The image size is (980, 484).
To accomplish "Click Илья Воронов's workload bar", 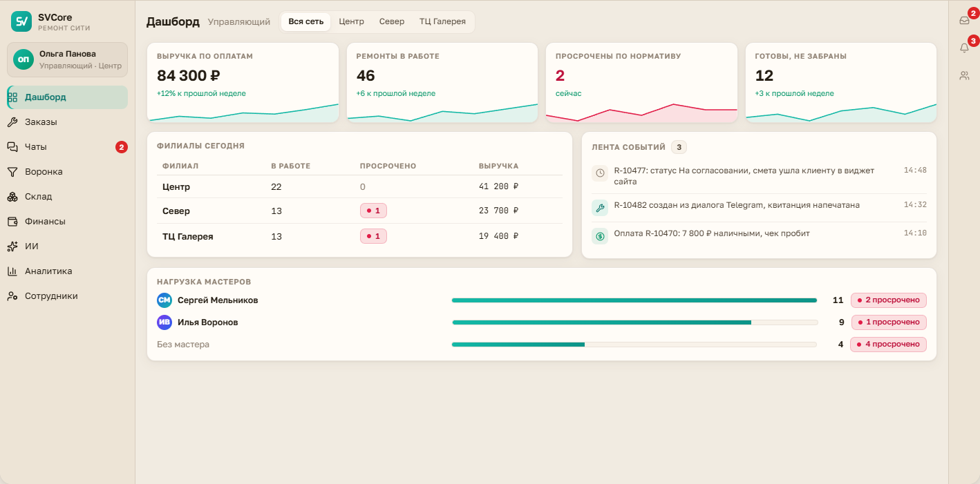I will coord(634,322).
